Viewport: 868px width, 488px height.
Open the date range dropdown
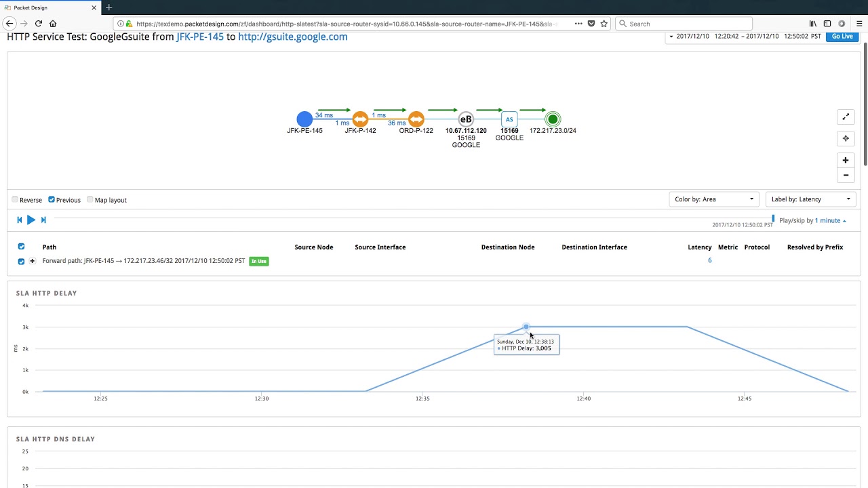click(x=744, y=36)
